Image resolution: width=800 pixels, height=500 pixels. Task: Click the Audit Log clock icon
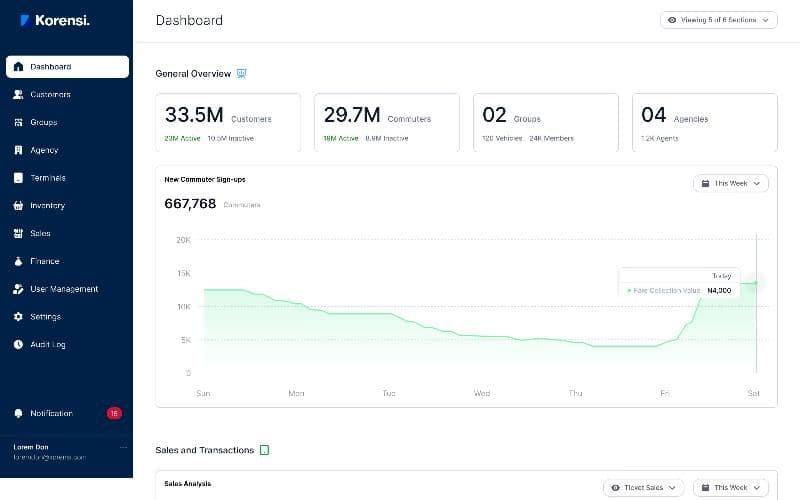pos(18,344)
